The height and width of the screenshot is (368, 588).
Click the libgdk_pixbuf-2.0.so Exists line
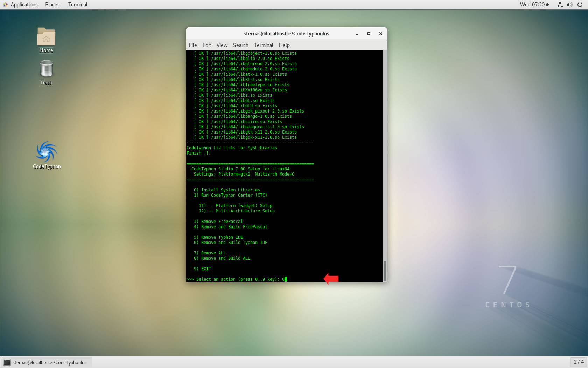249,111
